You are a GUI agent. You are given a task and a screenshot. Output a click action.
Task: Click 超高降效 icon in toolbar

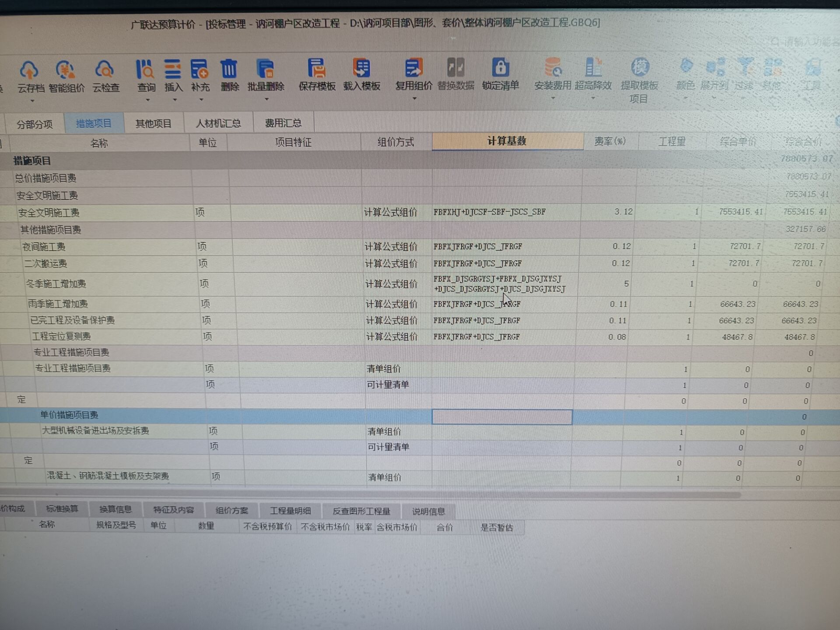[x=593, y=67]
